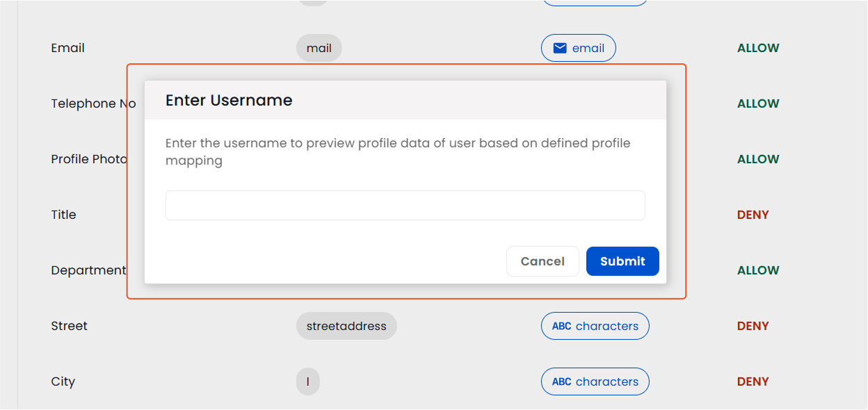The height and width of the screenshot is (410, 868).
Task: Click the characters type button for City
Action: coord(595,382)
